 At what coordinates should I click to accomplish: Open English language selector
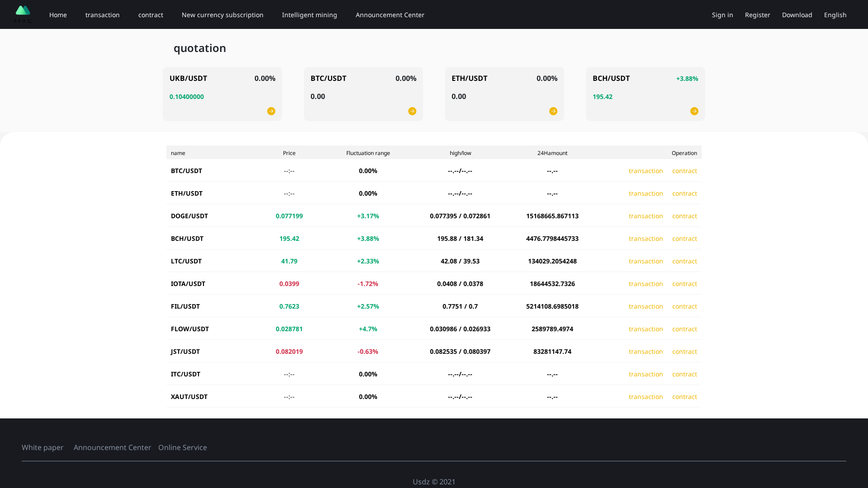835,15
